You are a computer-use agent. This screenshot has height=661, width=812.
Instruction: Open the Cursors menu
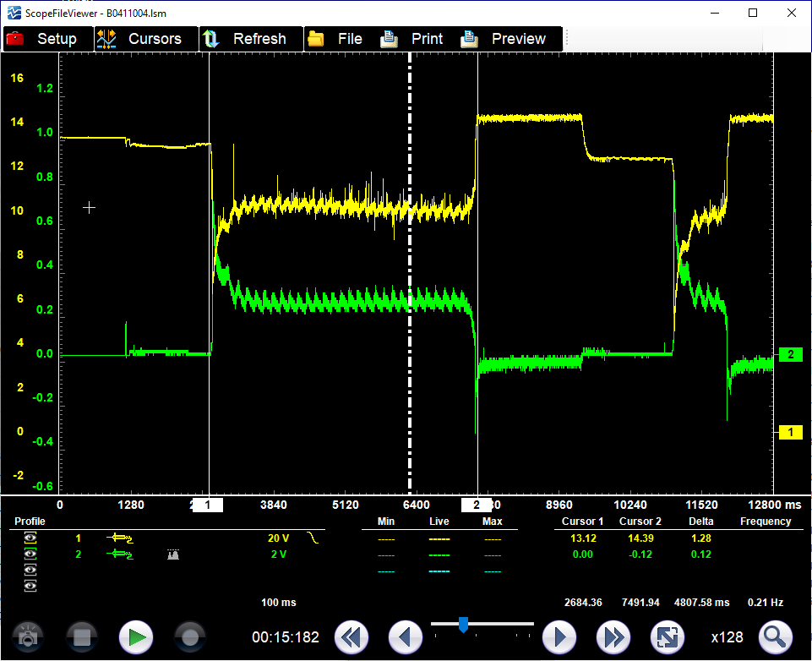click(140, 39)
